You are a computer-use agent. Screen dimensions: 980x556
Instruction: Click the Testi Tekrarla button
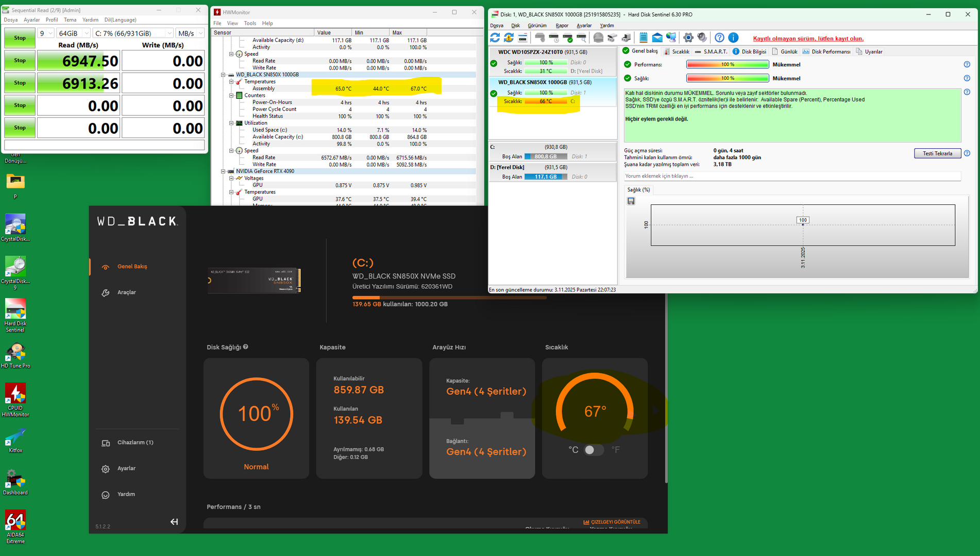click(937, 153)
